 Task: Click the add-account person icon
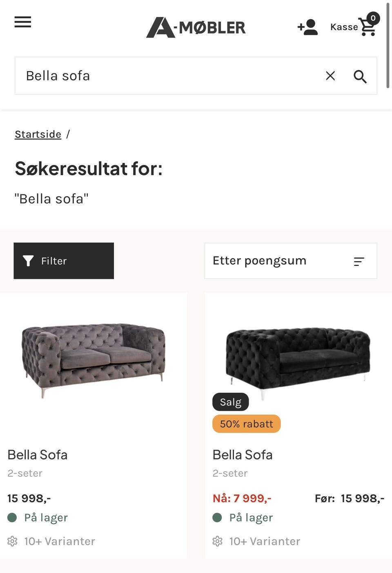tap(307, 27)
